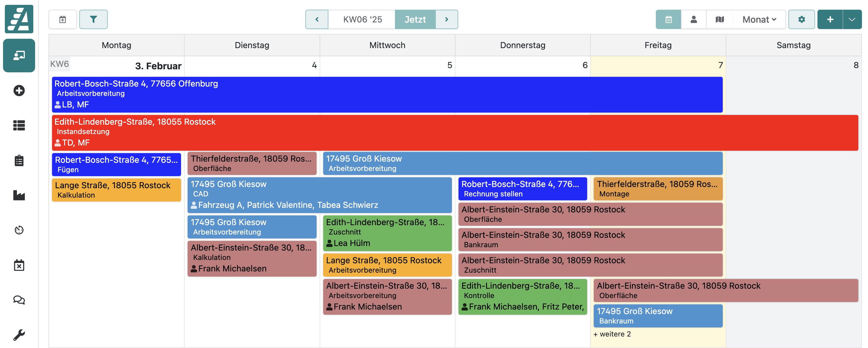The width and height of the screenshot is (868, 348).
Task: Open the add-to-calendar icon button
Action: click(x=63, y=20)
